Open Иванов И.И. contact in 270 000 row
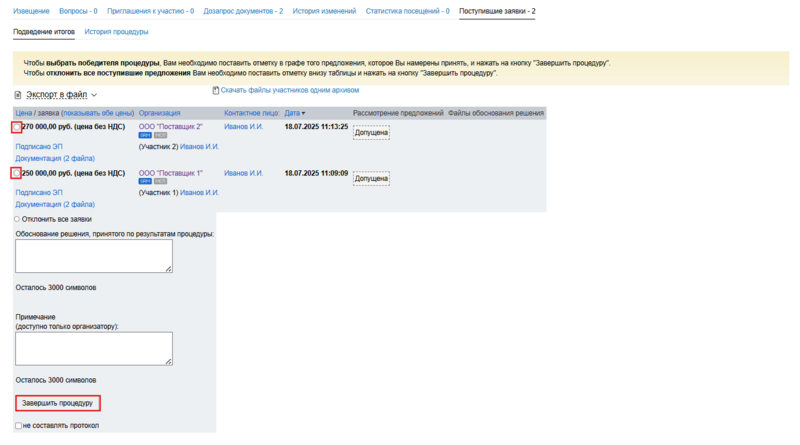This screenshot has height=445, width=800. pos(243,127)
